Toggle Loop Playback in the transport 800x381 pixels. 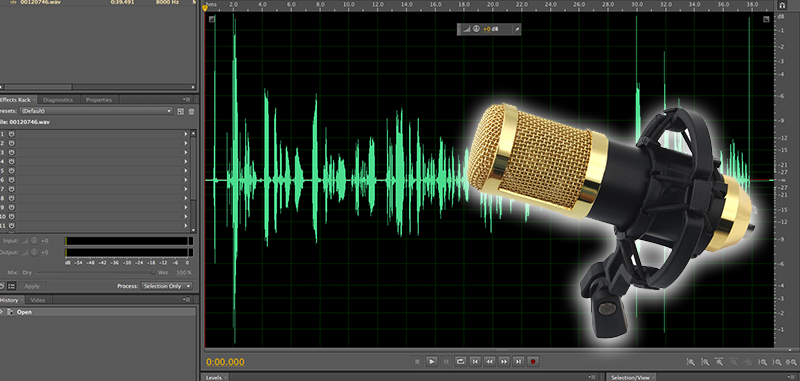(461, 361)
